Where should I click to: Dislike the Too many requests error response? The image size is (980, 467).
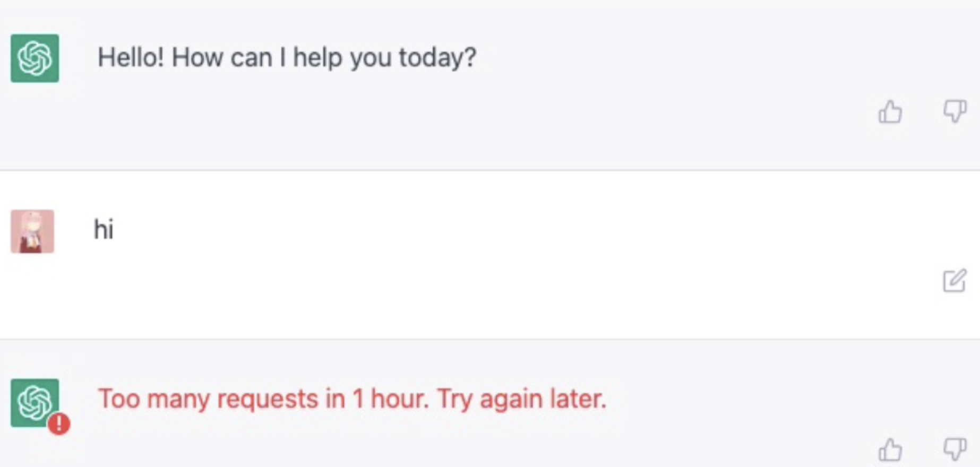955,450
